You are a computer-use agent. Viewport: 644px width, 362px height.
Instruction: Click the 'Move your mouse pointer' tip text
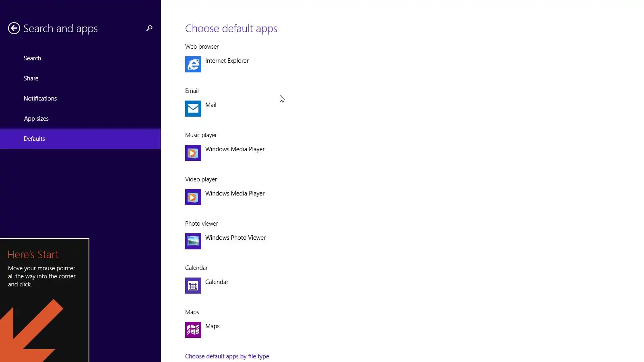click(x=42, y=276)
